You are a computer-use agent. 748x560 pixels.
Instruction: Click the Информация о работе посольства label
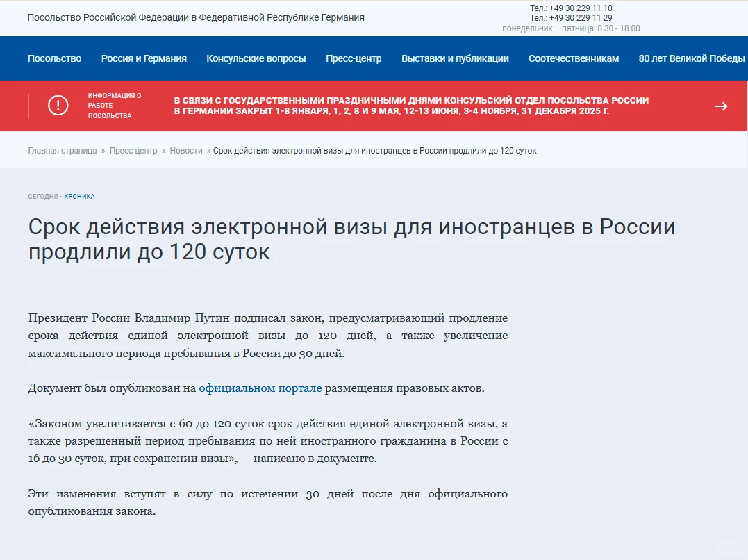pos(115,106)
